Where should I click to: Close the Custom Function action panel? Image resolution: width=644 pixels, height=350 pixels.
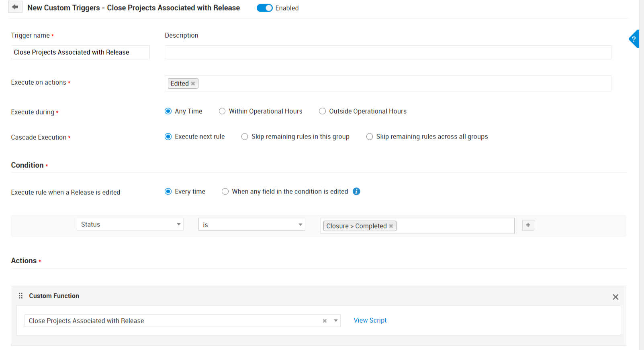(615, 297)
